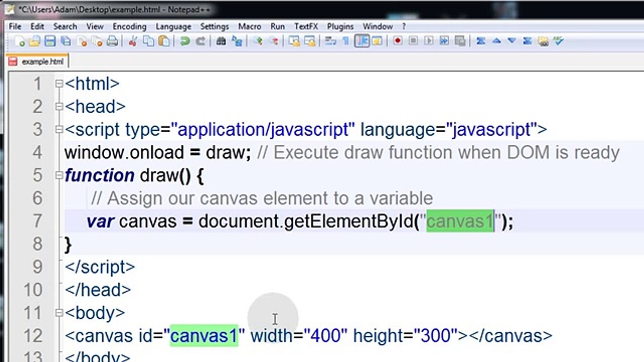Run macro multiple times icon
644x362 pixels.
coord(444,41)
